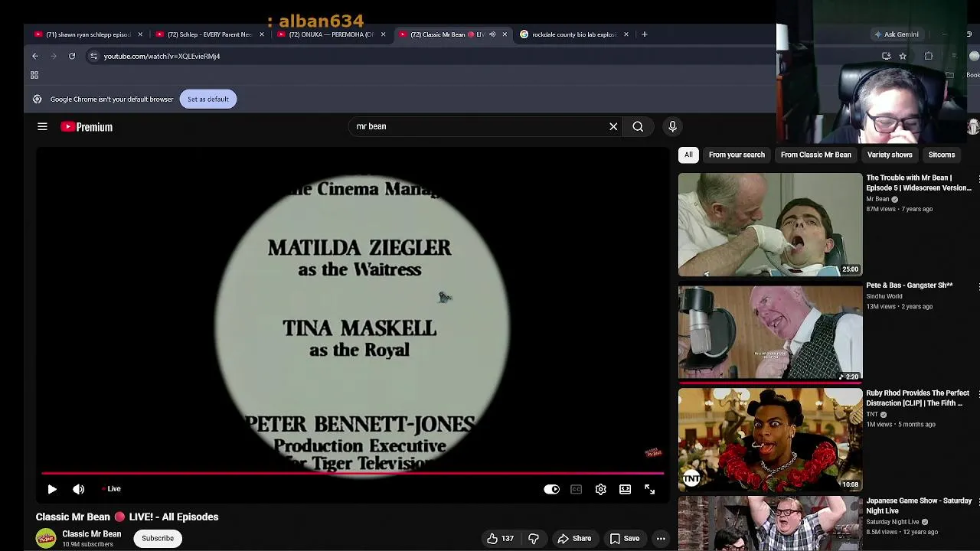Open 'Ruby Rhod Provides' thumbnail
The height and width of the screenshot is (551, 980).
point(770,440)
